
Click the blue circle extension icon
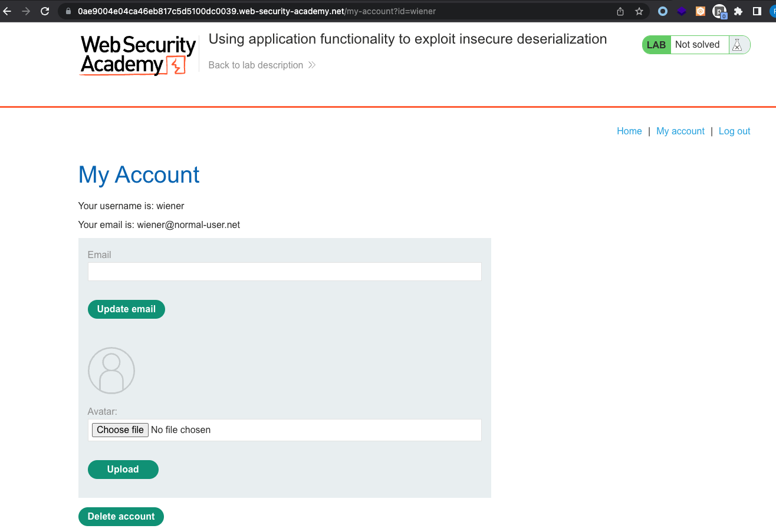click(663, 11)
